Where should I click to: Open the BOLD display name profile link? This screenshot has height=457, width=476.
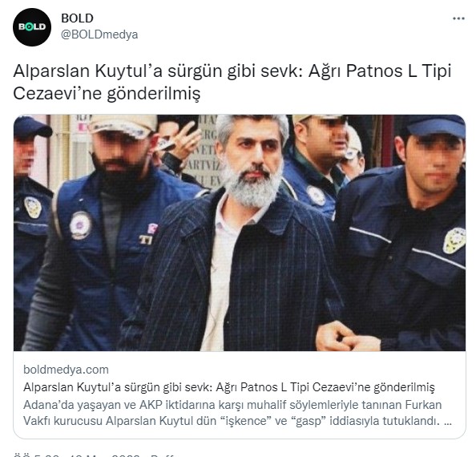pyautogui.click(x=77, y=18)
